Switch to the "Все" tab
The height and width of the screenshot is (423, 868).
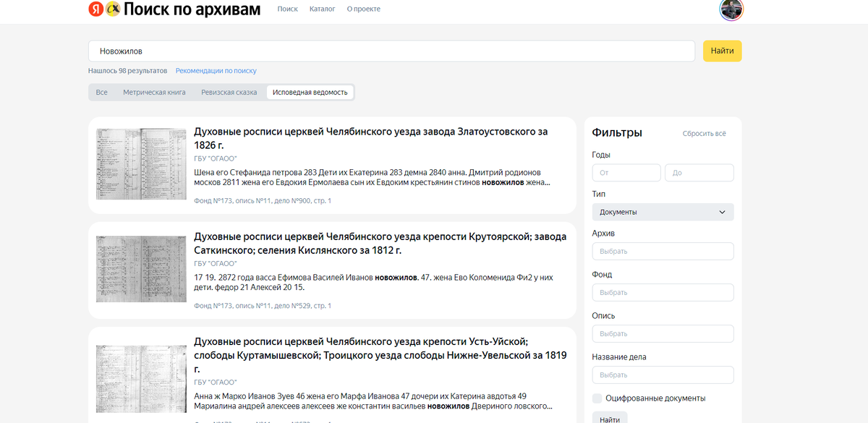[x=101, y=93]
